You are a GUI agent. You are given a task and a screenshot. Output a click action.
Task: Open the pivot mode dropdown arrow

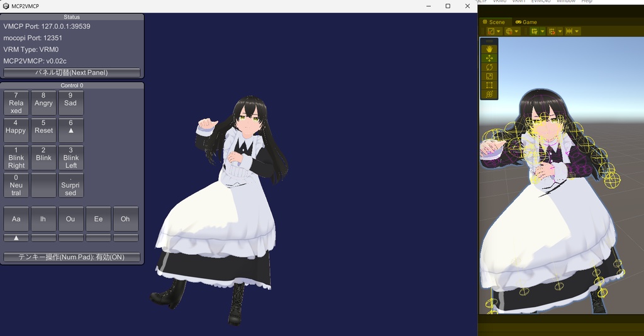(499, 31)
